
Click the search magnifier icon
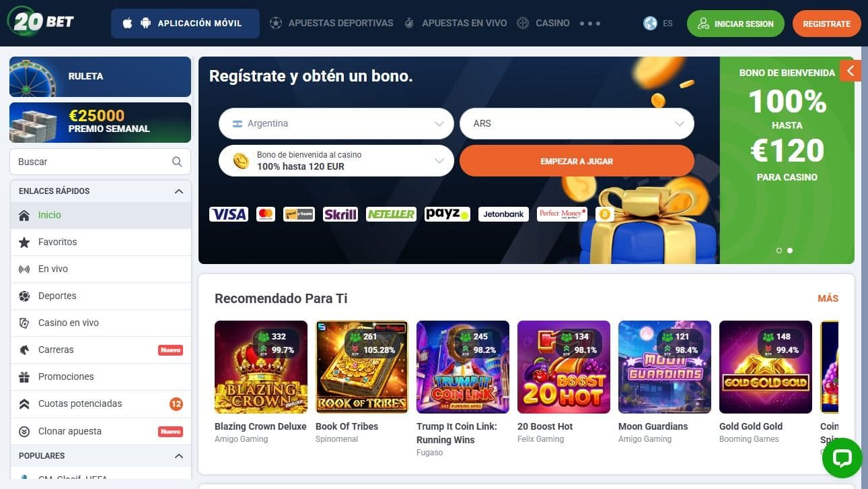[x=177, y=162]
